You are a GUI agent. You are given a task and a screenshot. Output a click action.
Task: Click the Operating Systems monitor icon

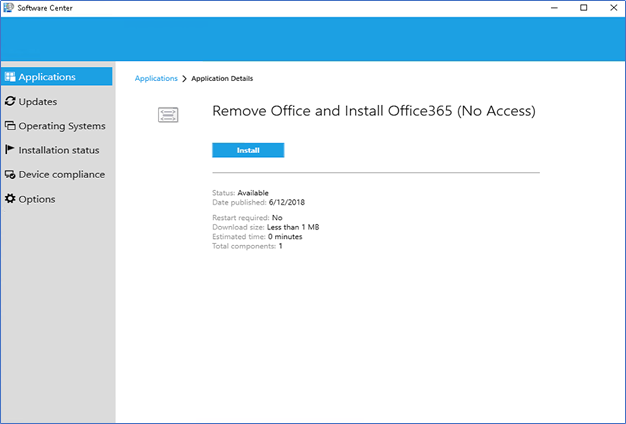[x=10, y=126]
